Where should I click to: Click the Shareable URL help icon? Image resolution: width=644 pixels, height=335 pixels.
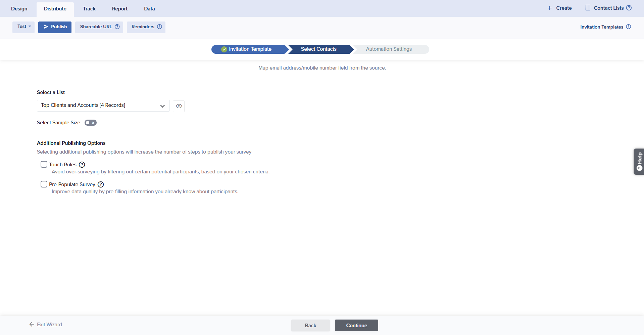117,27
